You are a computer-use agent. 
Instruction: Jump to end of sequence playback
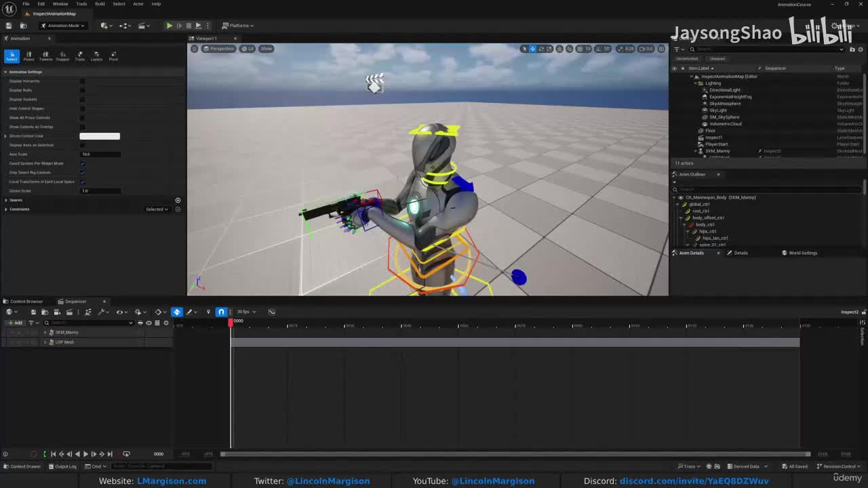111,454
